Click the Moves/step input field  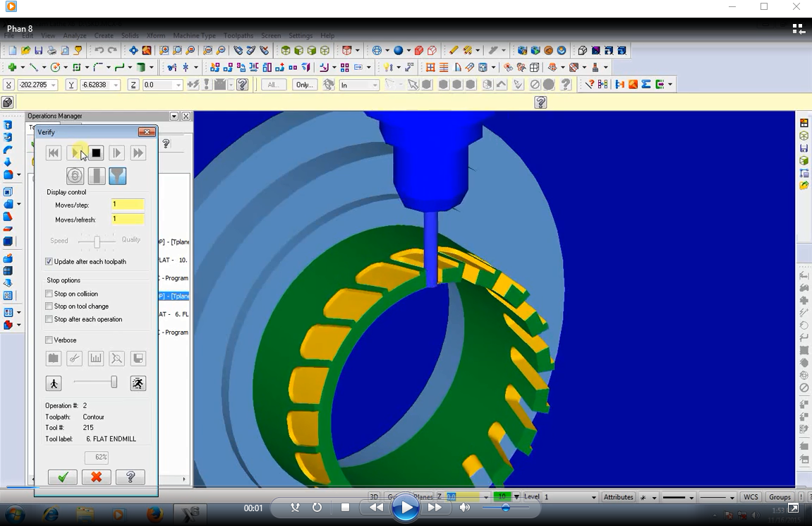click(x=128, y=205)
